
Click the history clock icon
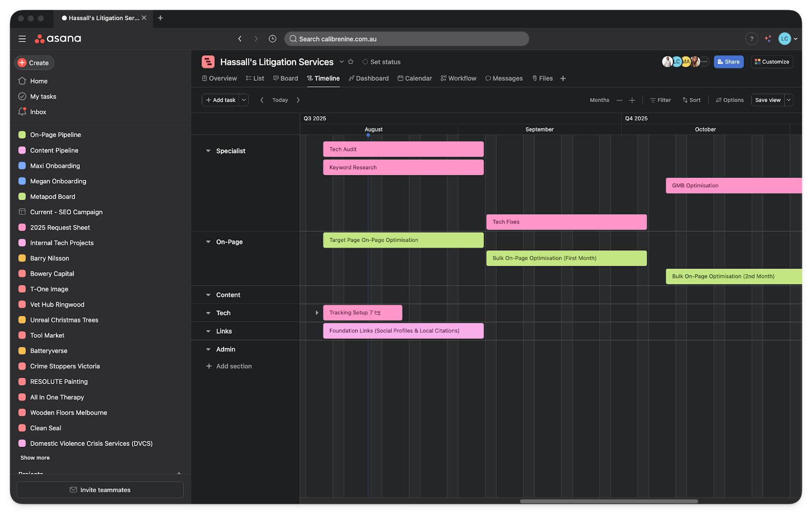tap(273, 39)
